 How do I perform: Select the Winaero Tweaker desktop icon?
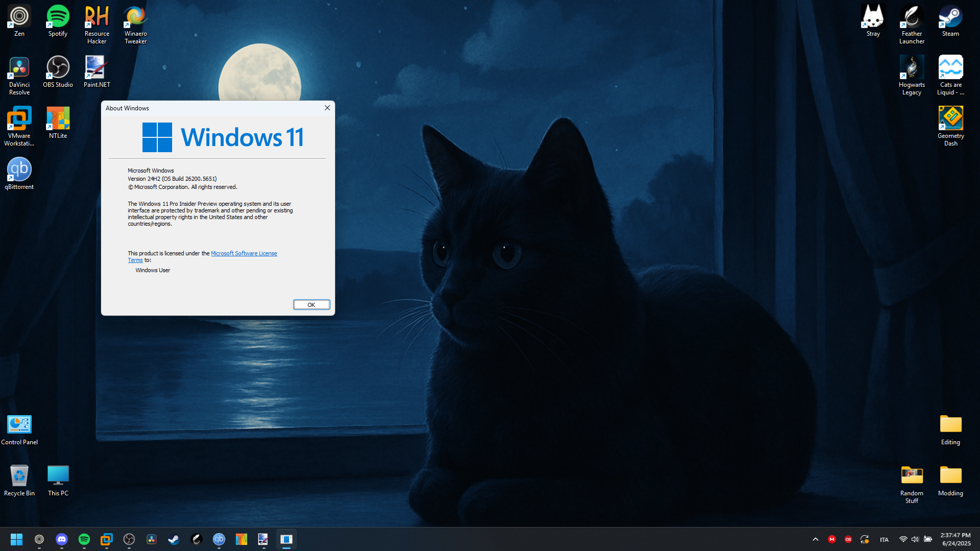[x=135, y=24]
